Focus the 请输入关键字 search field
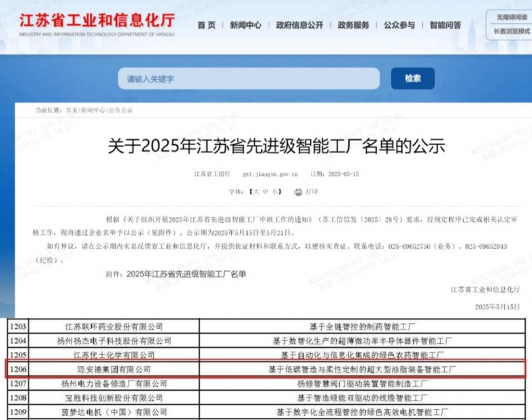This screenshot has width=532, height=420. (249, 78)
